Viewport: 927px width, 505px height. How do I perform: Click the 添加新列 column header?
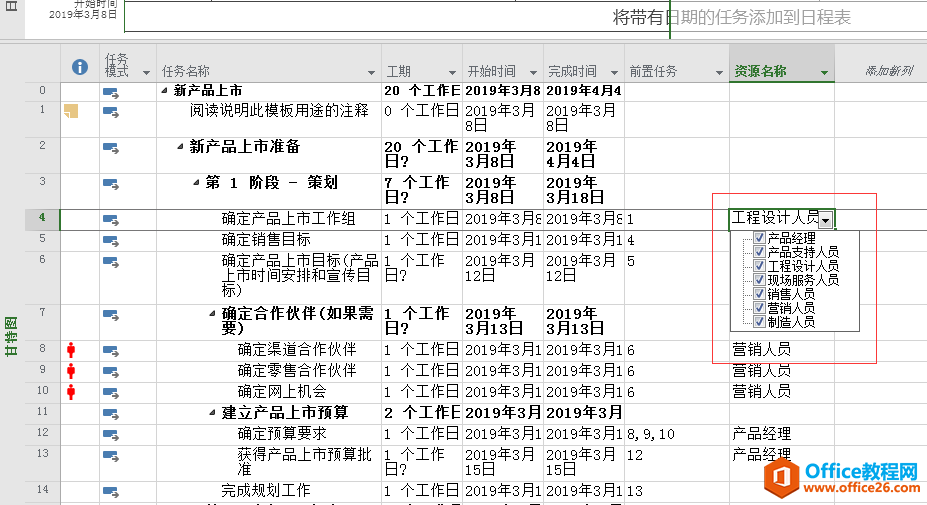click(x=889, y=72)
